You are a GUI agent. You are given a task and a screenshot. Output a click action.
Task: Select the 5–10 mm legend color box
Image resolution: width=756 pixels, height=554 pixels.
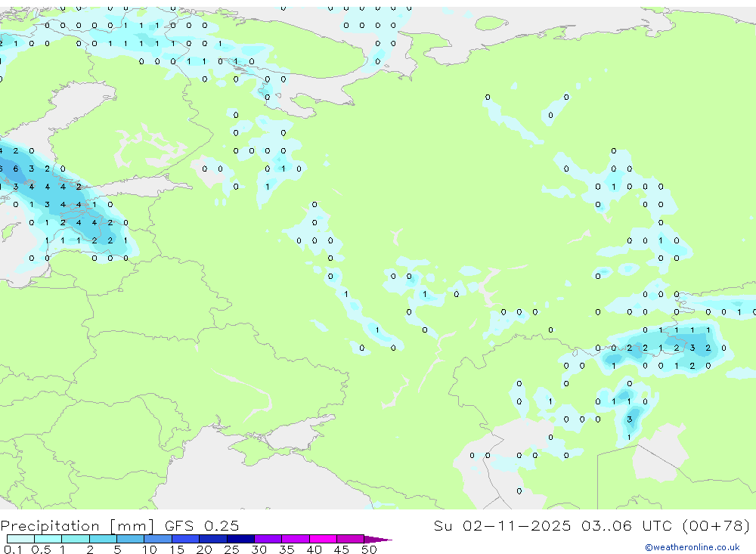pyautogui.click(x=131, y=539)
